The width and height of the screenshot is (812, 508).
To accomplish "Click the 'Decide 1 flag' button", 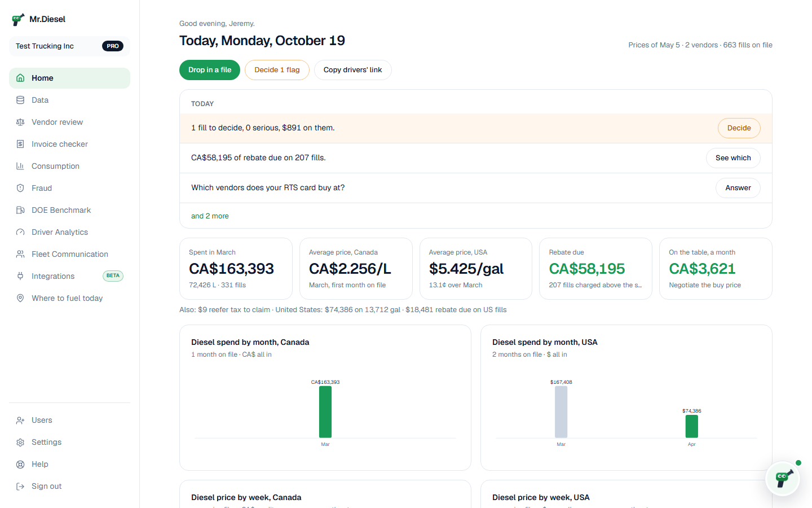I will (277, 70).
